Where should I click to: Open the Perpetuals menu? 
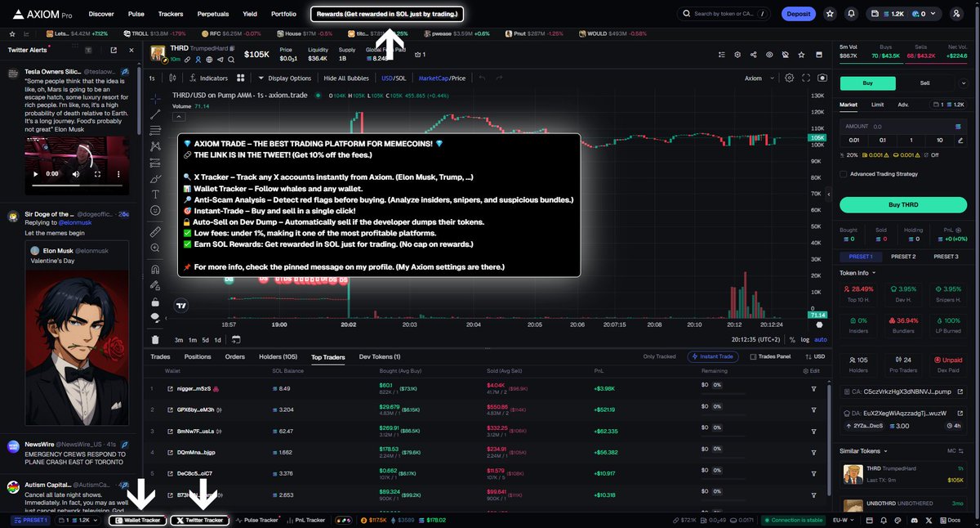212,14
